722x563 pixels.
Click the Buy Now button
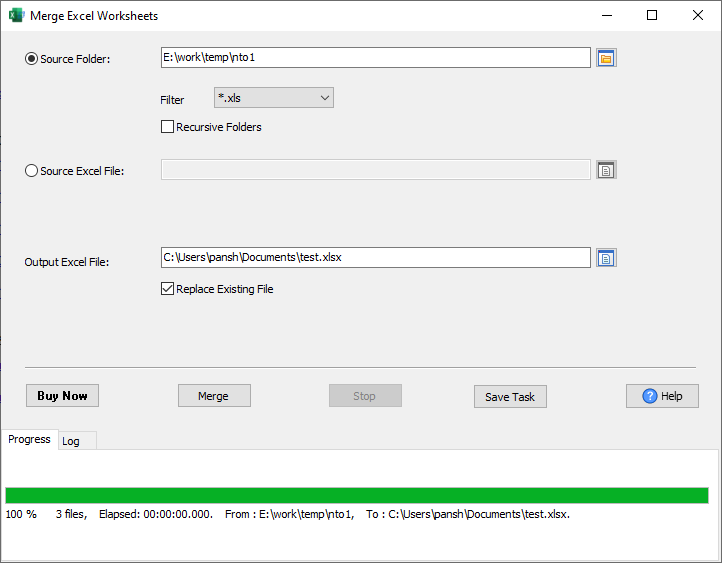click(x=62, y=395)
